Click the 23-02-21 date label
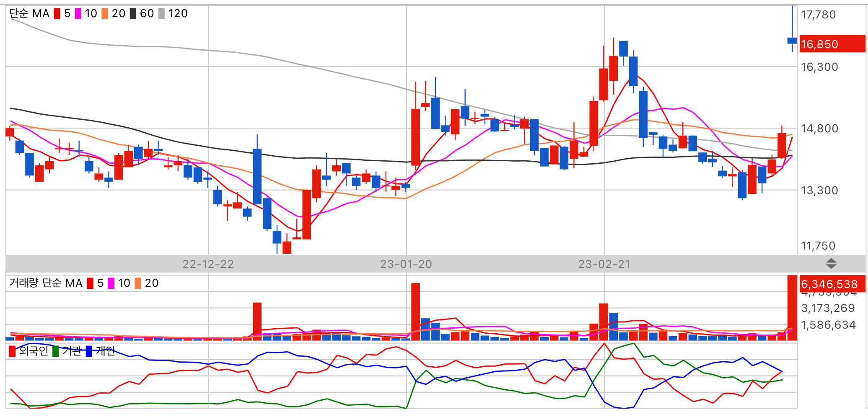 click(604, 264)
